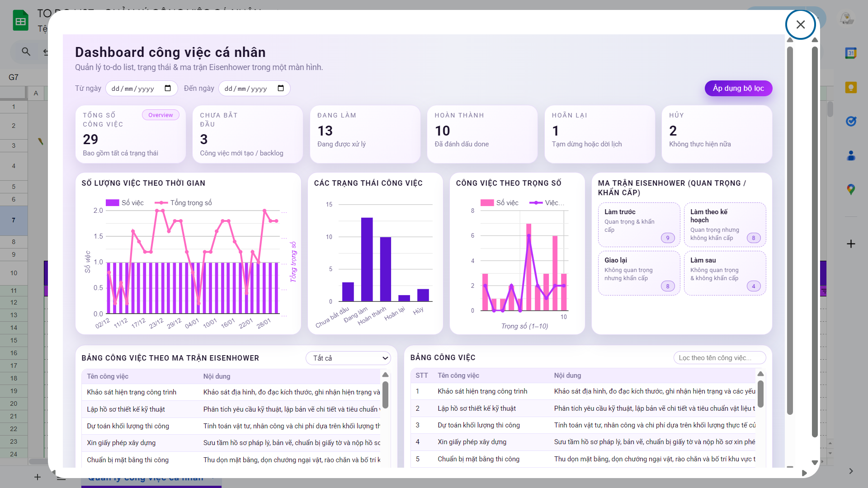Open Google Tasks side panel icon

(851, 121)
